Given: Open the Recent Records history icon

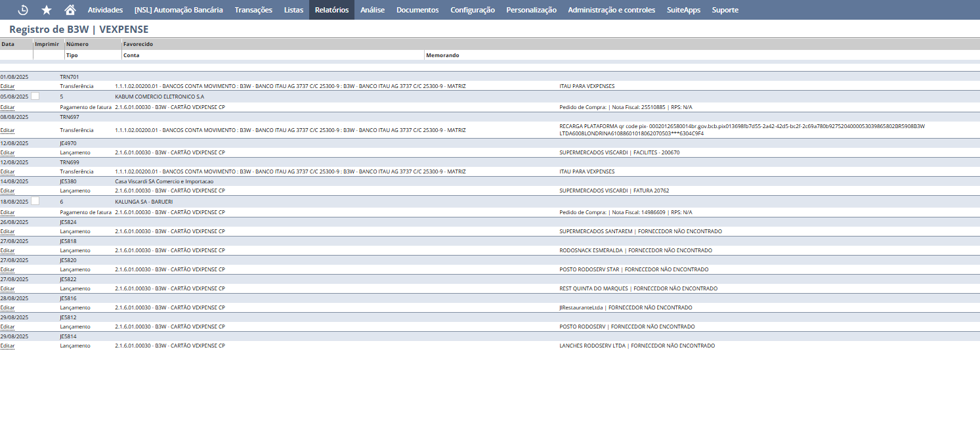Looking at the screenshot, I should point(23,10).
